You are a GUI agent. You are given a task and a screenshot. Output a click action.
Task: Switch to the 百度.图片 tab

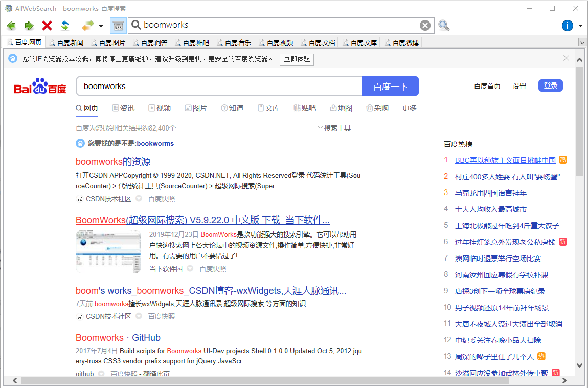point(108,43)
